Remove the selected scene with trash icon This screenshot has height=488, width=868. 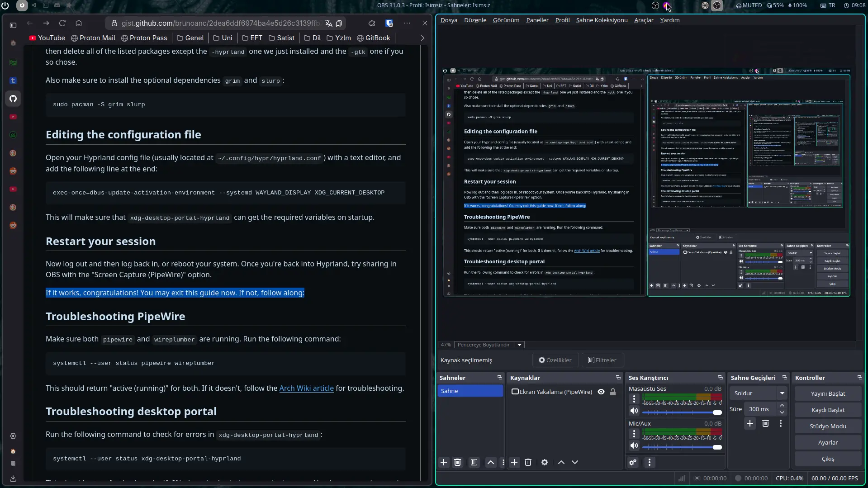coord(457,462)
